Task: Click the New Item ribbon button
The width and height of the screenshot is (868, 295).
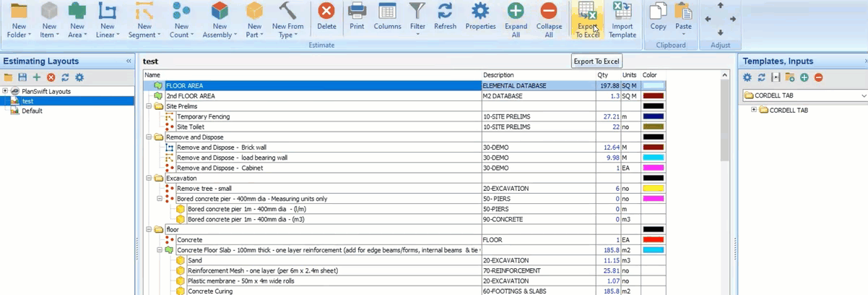Action: (x=49, y=20)
